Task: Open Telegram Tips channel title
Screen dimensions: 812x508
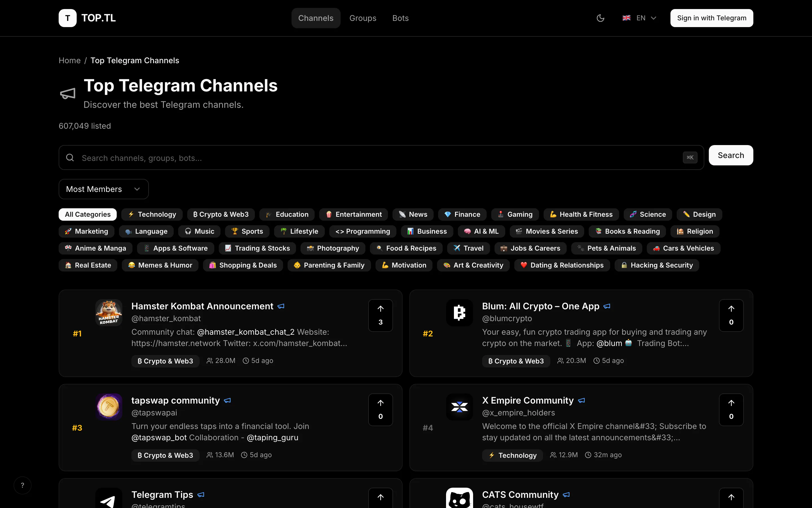Action: [162, 494]
